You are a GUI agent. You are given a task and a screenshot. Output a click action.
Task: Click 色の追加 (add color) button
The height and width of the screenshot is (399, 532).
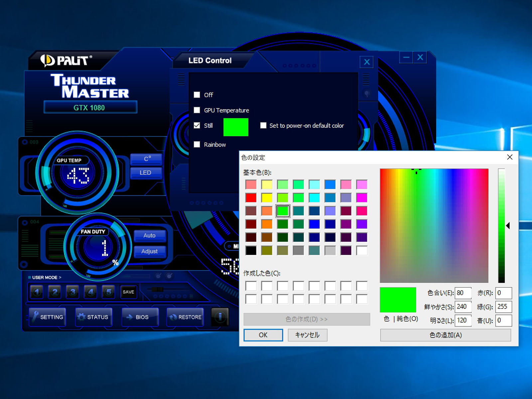tap(446, 335)
